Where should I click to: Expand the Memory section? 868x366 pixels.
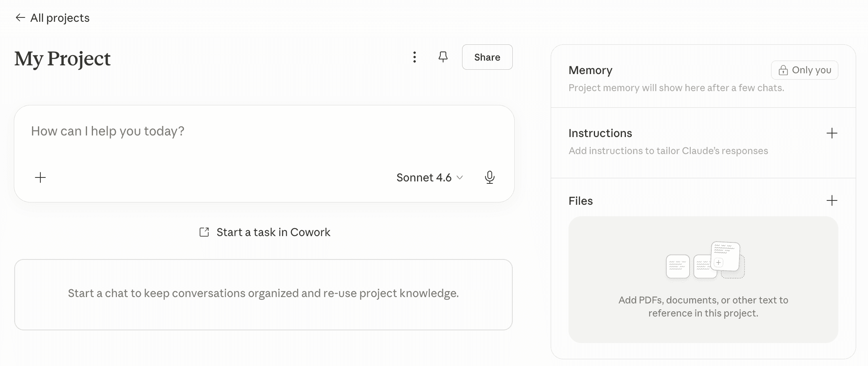click(590, 70)
